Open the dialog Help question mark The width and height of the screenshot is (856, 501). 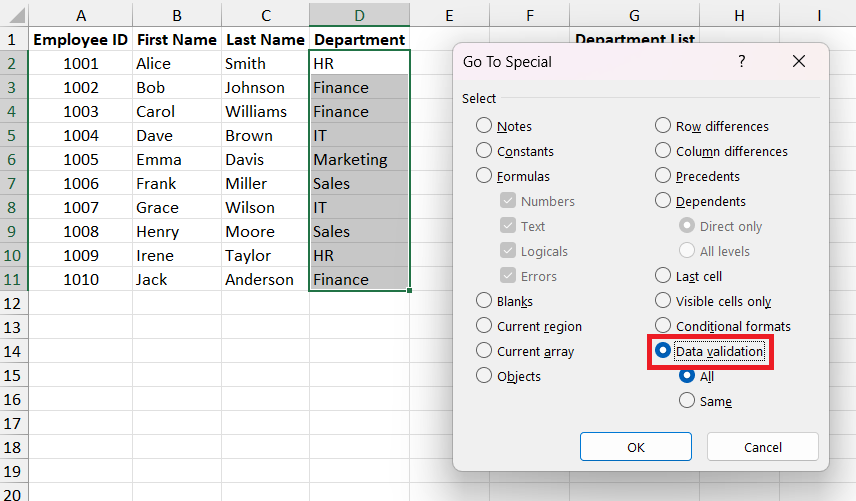[741, 61]
